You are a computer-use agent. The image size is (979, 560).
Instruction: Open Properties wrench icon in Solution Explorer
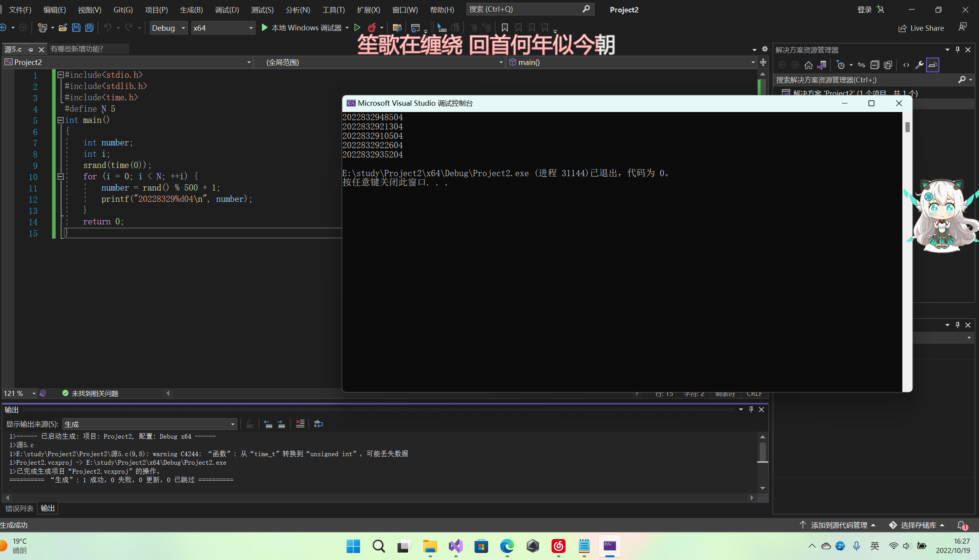tap(919, 65)
